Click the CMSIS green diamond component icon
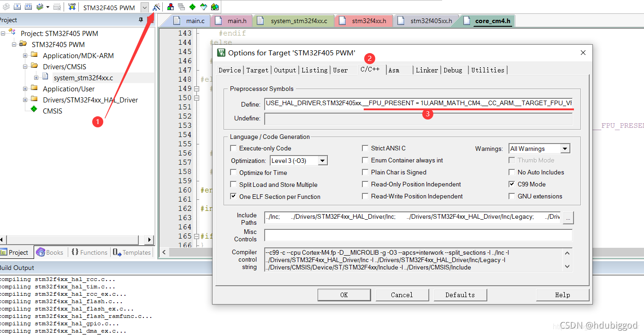Image resolution: width=644 pixels, height=335 pixels. [34, 109]
